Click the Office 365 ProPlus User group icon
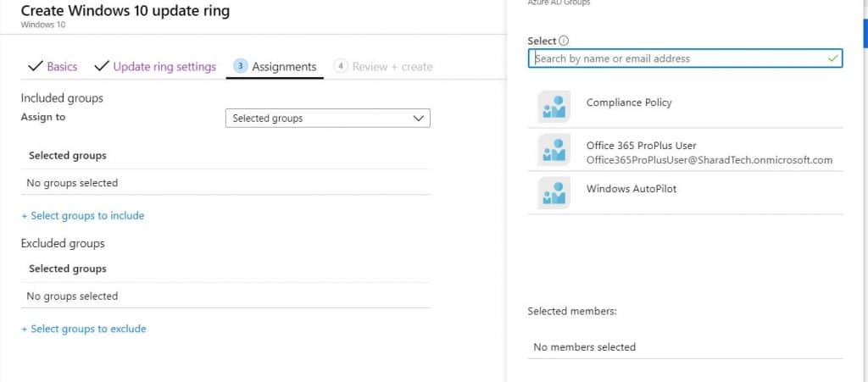Viewport: 868px width, 382px height. pyautogui.click(x=554, y=150)
